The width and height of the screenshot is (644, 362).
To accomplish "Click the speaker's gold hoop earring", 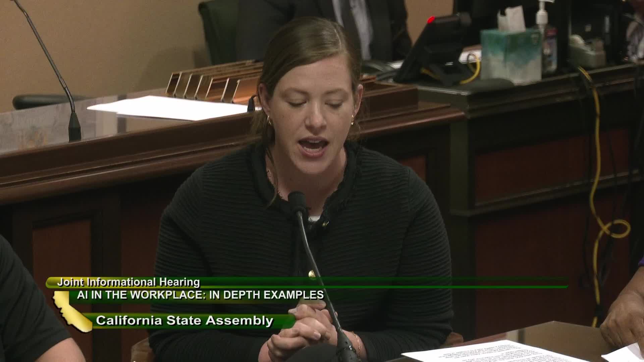I will pyautogui.click(x=269, y=120).
